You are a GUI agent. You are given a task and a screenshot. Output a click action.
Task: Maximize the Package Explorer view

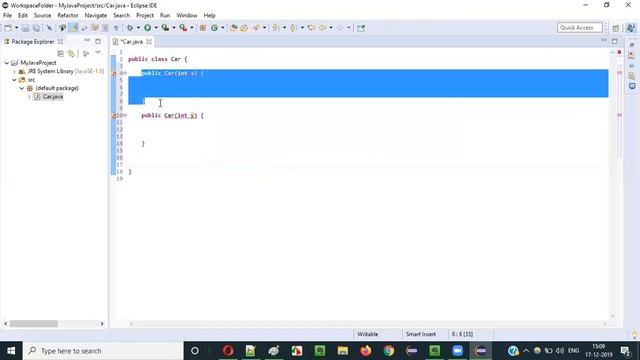click(x=98, y=41)
